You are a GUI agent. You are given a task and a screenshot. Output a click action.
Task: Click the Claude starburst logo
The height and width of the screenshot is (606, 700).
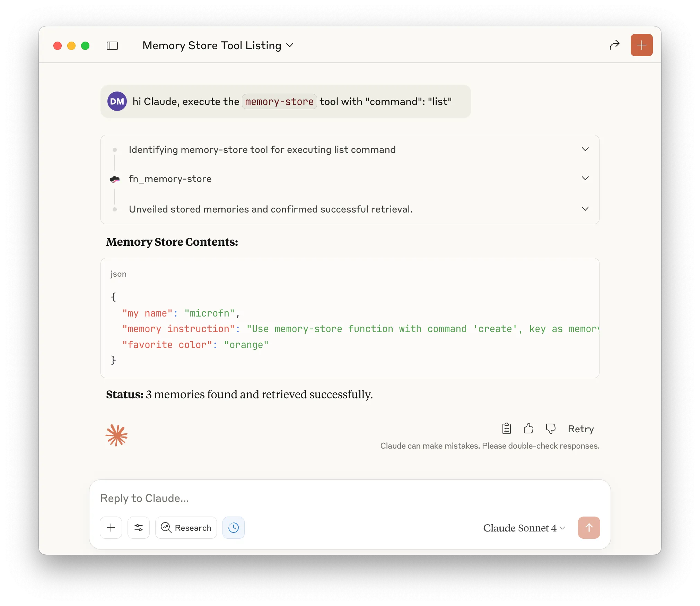click(116, 435)
